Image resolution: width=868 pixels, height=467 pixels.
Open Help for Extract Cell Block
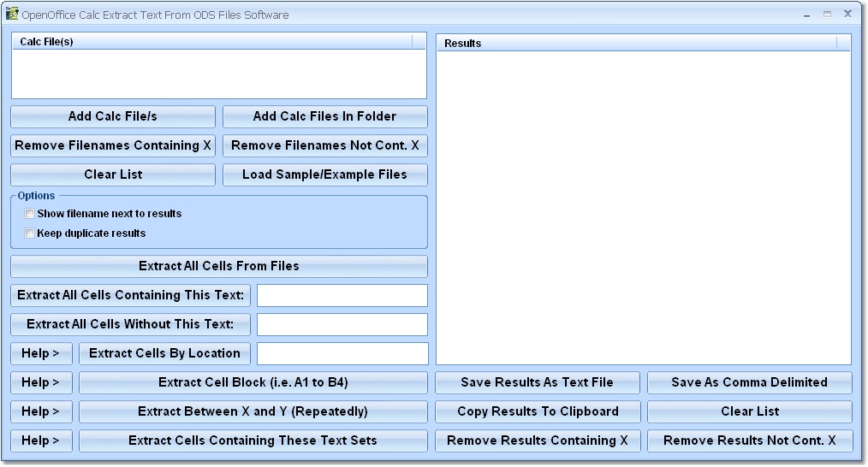(41, 383)
